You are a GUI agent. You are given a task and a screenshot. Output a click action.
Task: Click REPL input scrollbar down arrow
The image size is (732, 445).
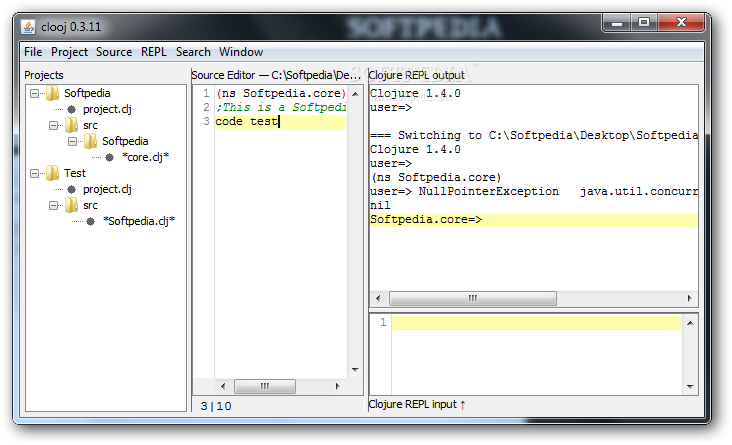click(x=690, y=386)
